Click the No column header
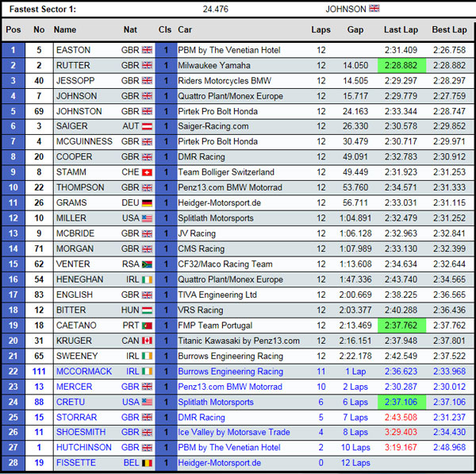This screenshot has width=476, height=474. click(39, 30)
